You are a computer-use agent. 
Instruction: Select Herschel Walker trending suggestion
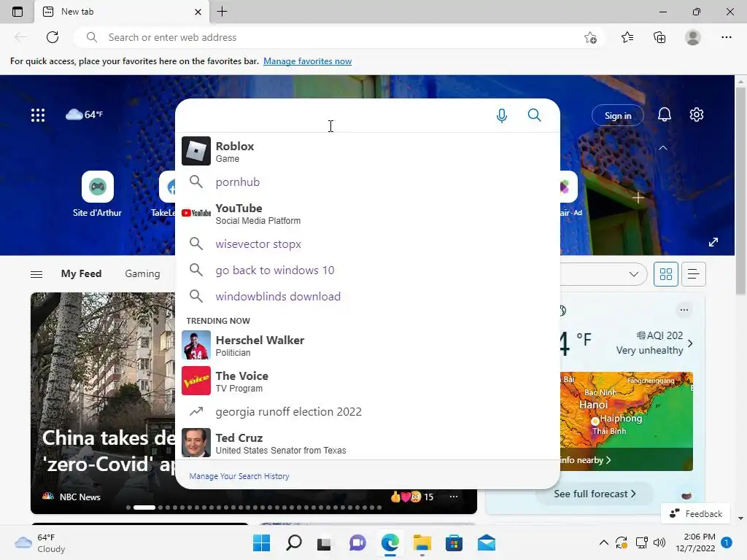pos(368,345)
